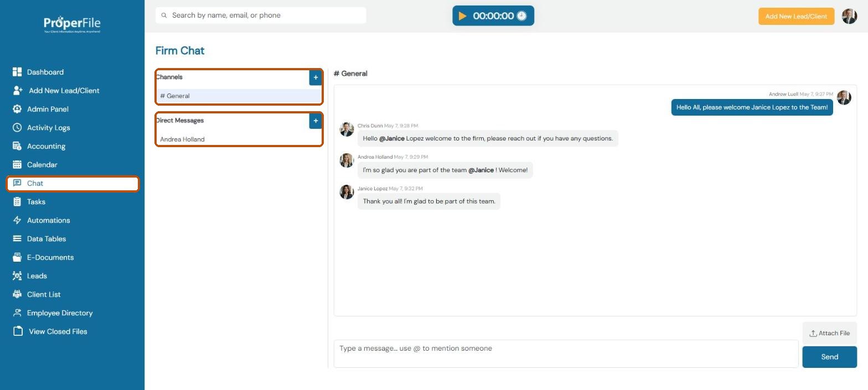The image size is (868, 390).
Task: Click Chris Dunn's avatar in the chat
Action: (x=347, y=129)
